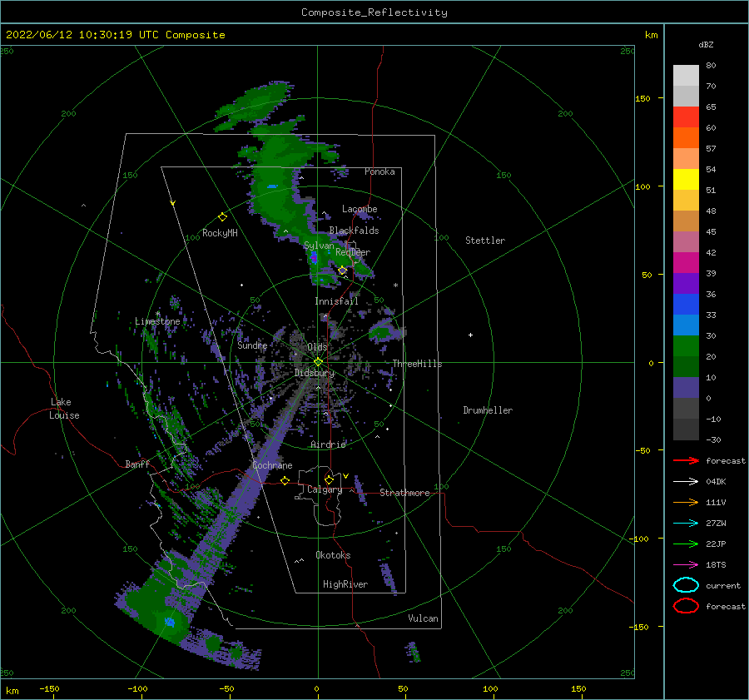The image size is (749, 700).
Task: Select yellow diamond marker below RedDeer label
Action: click(x=343, y=271)
